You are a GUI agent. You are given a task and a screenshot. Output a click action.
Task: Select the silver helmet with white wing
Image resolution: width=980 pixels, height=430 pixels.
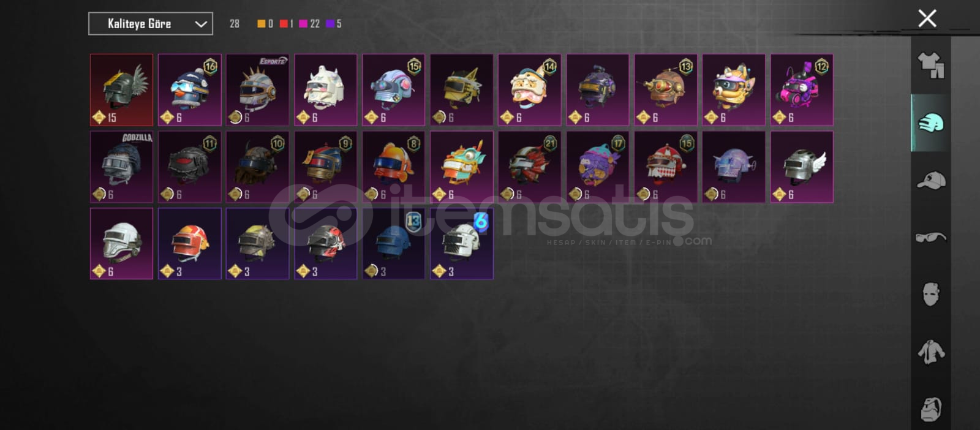click(802, 167)
